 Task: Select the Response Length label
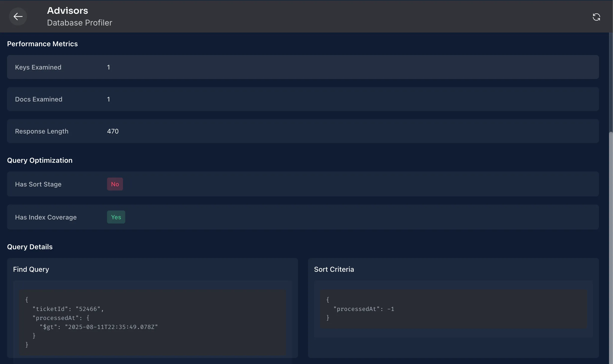(x=42, y=131)
